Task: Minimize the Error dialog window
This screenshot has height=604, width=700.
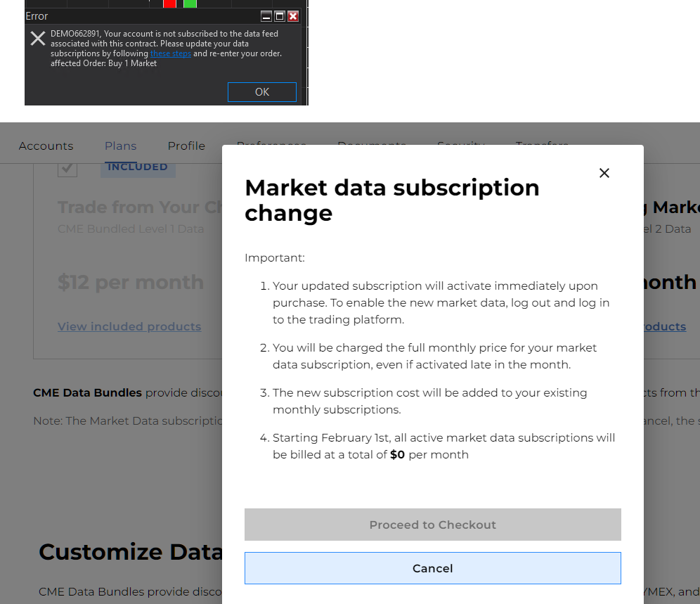Action: 266,16
